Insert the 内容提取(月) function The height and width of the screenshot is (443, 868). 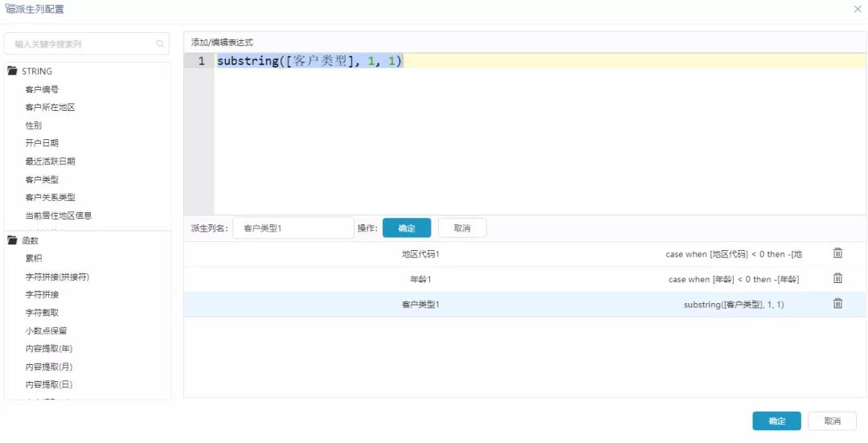(49, 367)
